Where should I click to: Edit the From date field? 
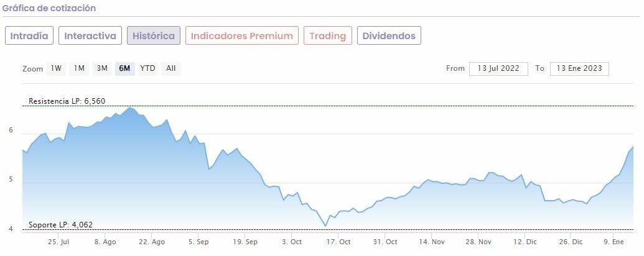[498, 68]
